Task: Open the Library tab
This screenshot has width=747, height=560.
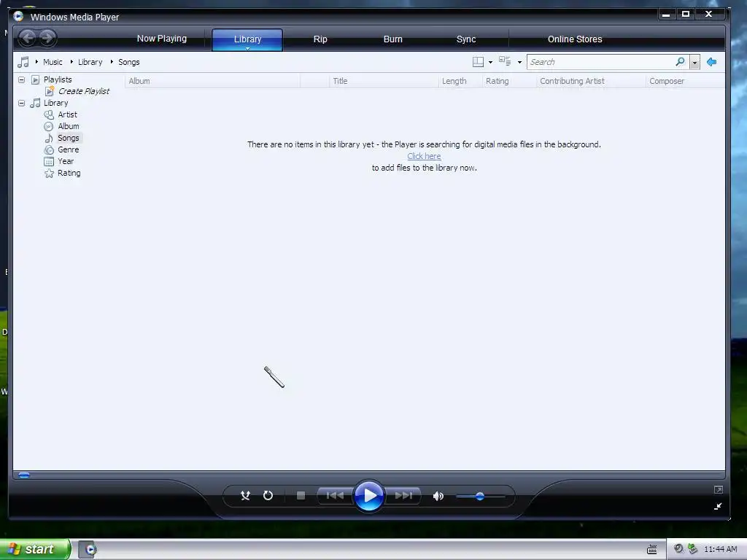Action: point(247,39)
